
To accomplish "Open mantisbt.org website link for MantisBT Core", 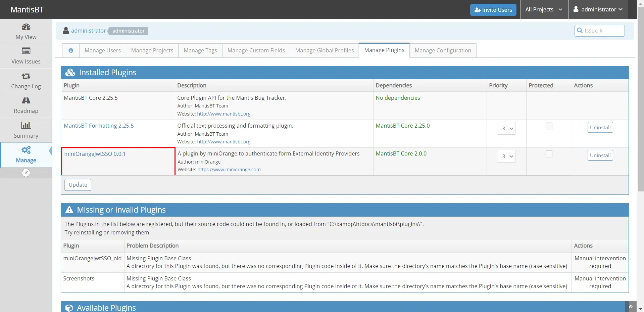I will [x=224, y=114].
